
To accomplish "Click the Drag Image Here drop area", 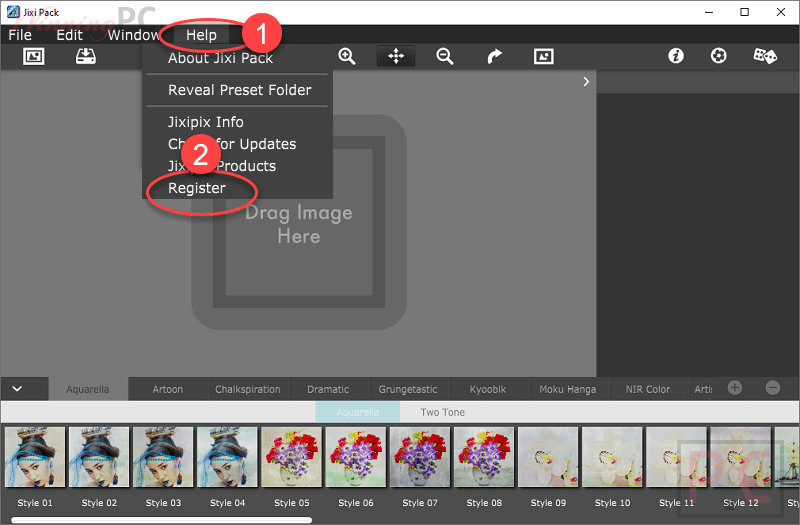I will pos(299,222).
